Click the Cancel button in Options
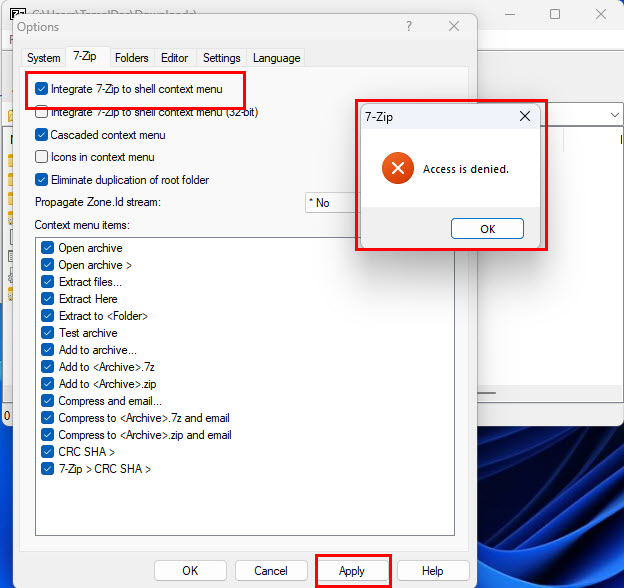 pyautogui.click(x=271, y=571)
